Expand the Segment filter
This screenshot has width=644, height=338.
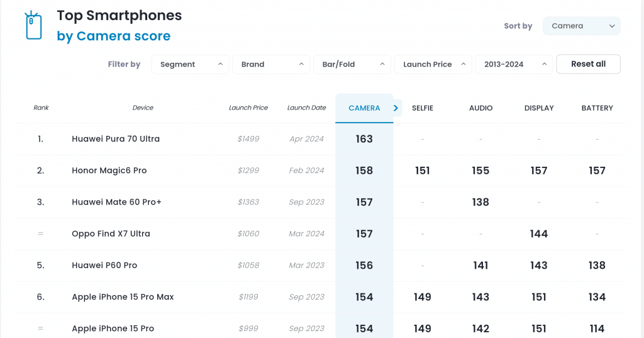(190, 64)
